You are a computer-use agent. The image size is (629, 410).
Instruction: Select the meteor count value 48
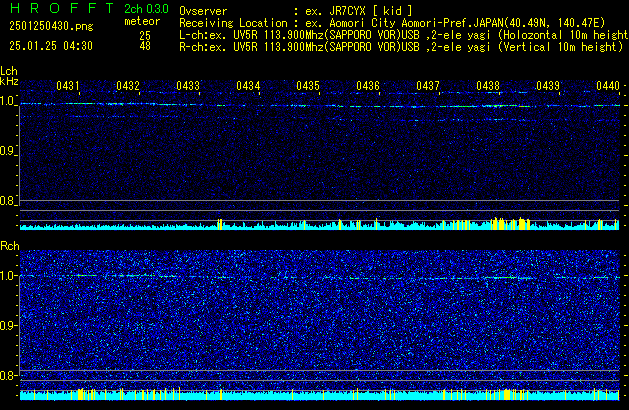pos(145,46)
